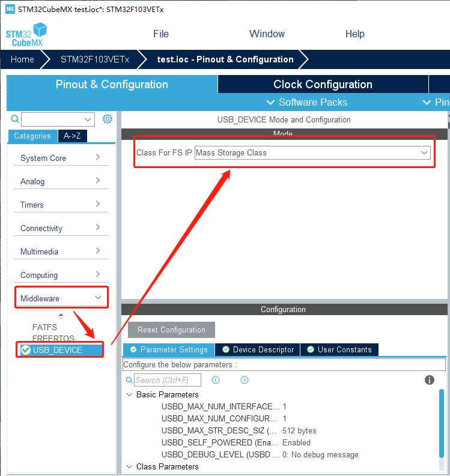Image resolution: width=450 pixels, height=476 pixels.
Task: Click the info icon in the parameter panel
Action: pos(429,380)
